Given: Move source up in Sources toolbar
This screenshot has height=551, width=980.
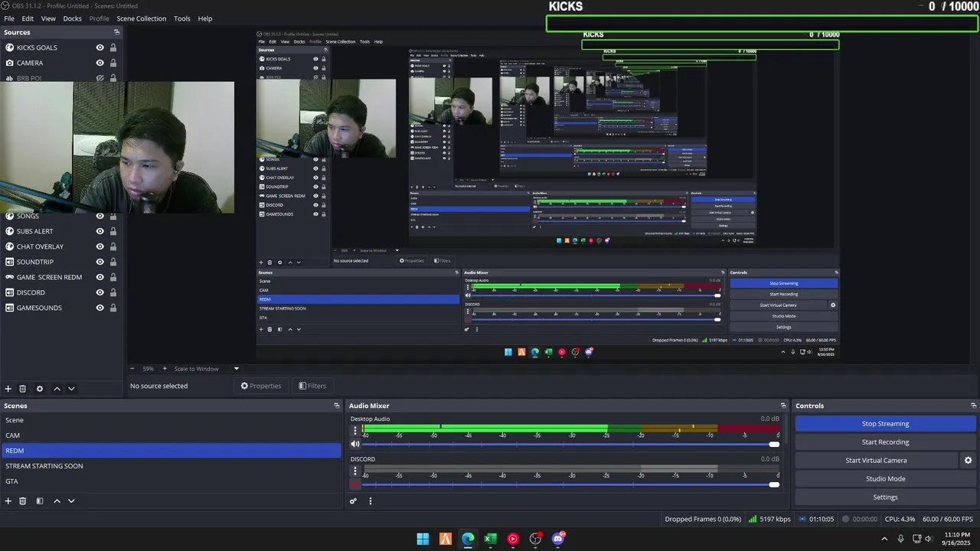Looking at the screenshot, I should pos(57,389).
